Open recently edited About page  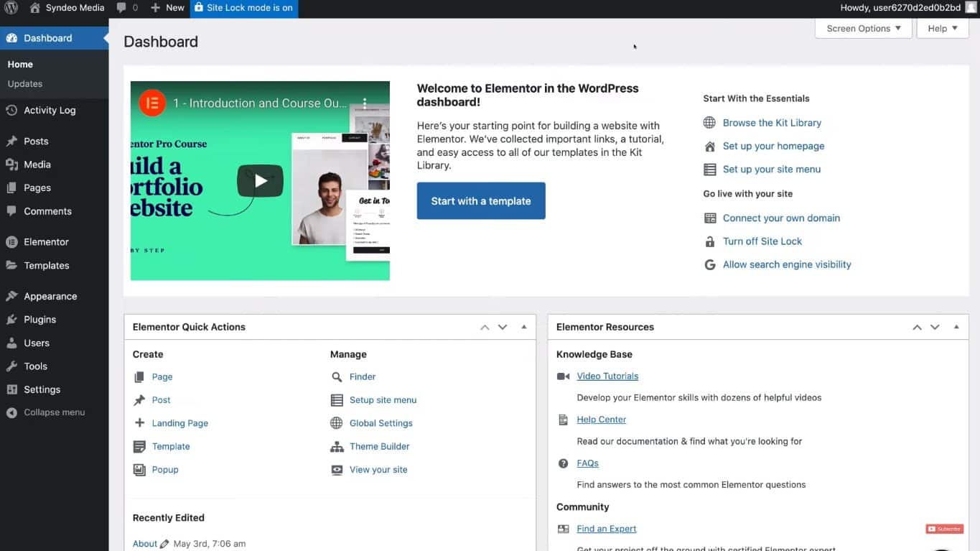[x=145, y=544]
